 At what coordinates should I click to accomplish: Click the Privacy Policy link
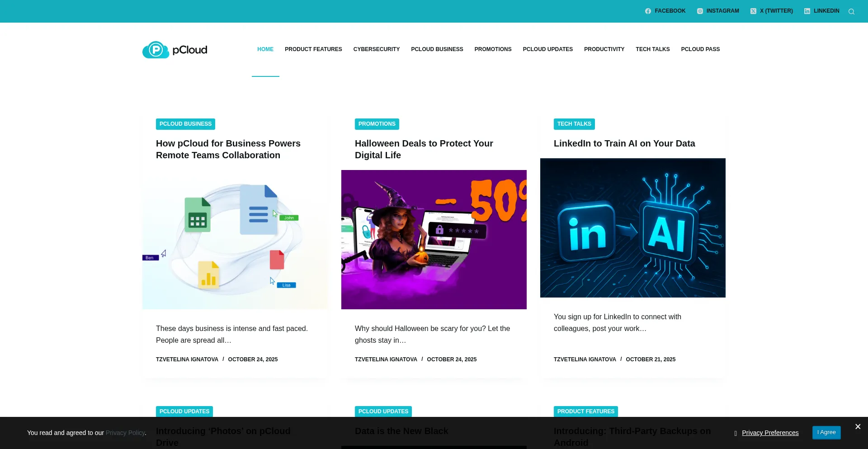point(125,433)
